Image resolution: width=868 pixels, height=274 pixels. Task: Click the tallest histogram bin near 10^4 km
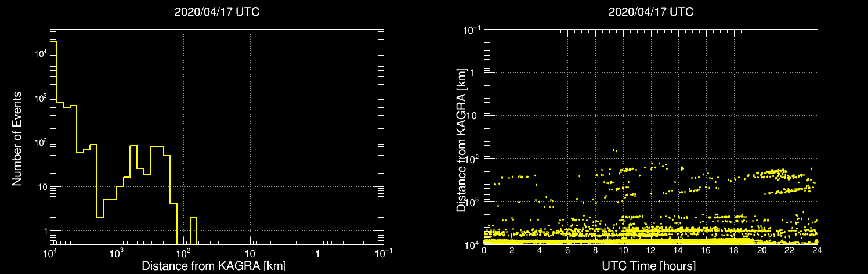tap(53, 143)
